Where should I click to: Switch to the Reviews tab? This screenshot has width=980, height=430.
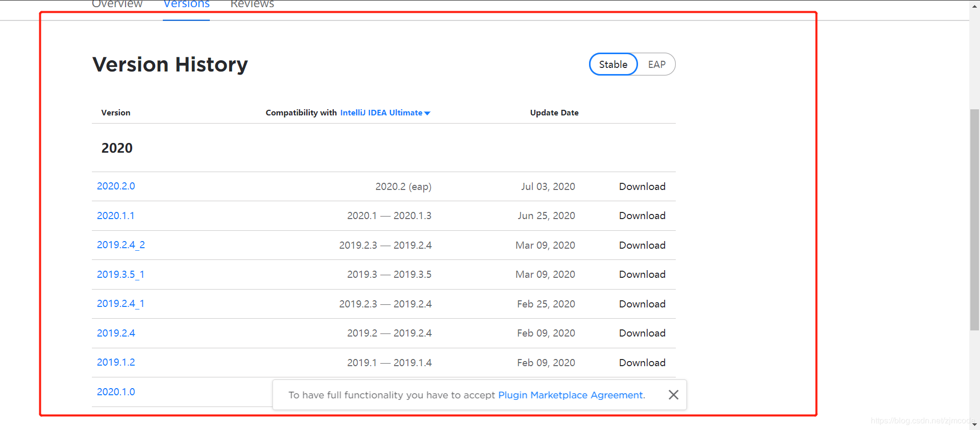[252, 5]
